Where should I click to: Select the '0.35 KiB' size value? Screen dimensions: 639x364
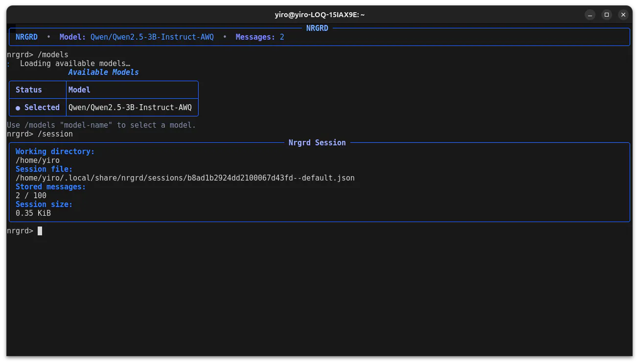pos(33,213)
